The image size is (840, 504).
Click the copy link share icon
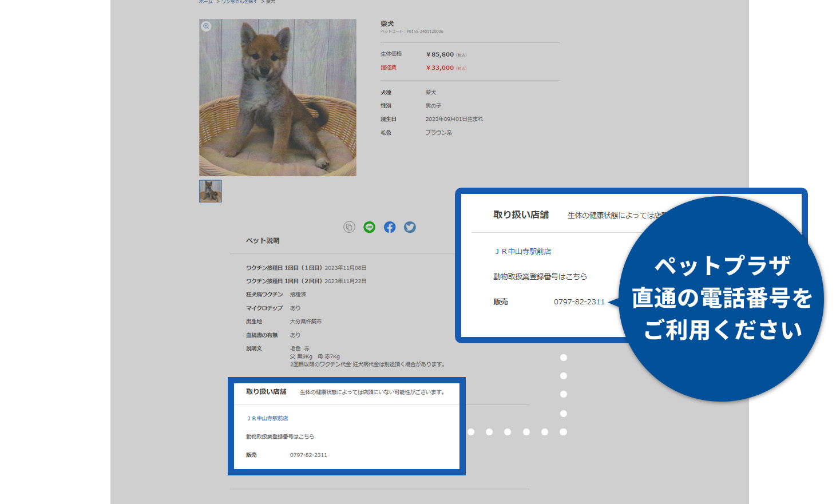[349, 227]
